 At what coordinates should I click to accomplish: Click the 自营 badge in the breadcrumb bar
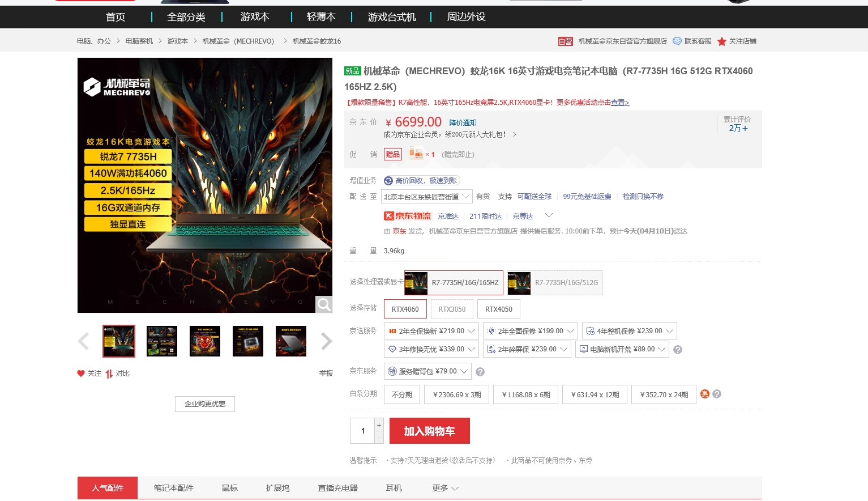tap(565, 41)
